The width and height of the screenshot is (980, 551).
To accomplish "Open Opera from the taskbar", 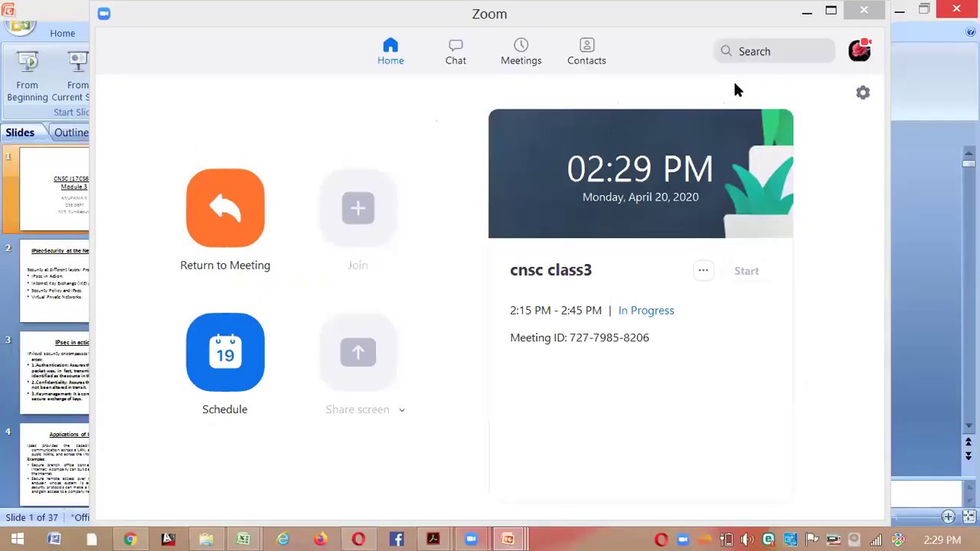I will pos(358,540).
